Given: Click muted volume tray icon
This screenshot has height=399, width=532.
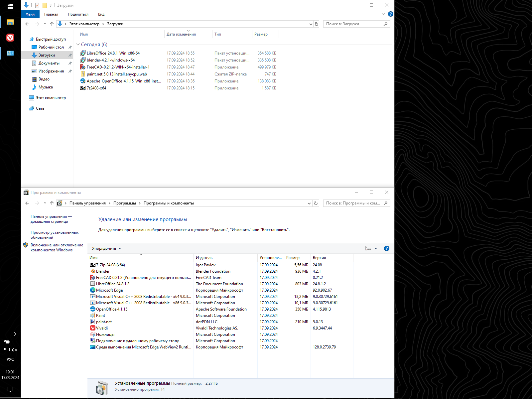Looking at the screenshot, I should point(15,350).
